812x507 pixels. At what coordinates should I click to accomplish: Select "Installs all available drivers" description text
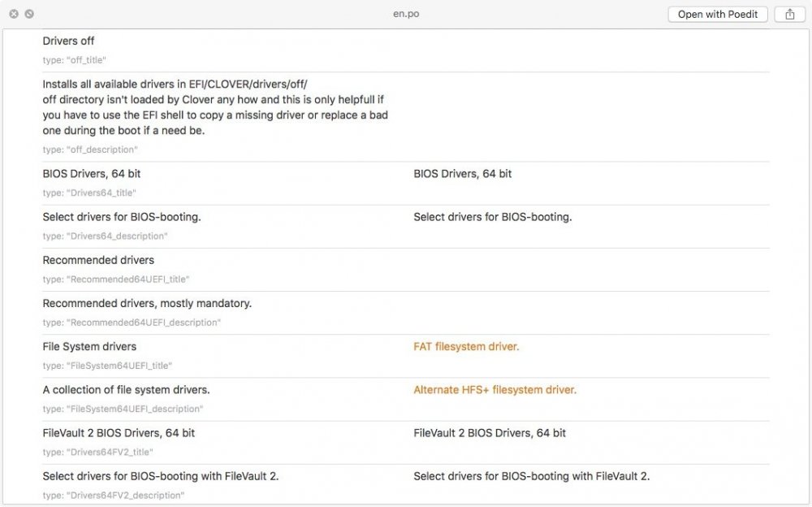pyautogui.click(x=215, y=107)
